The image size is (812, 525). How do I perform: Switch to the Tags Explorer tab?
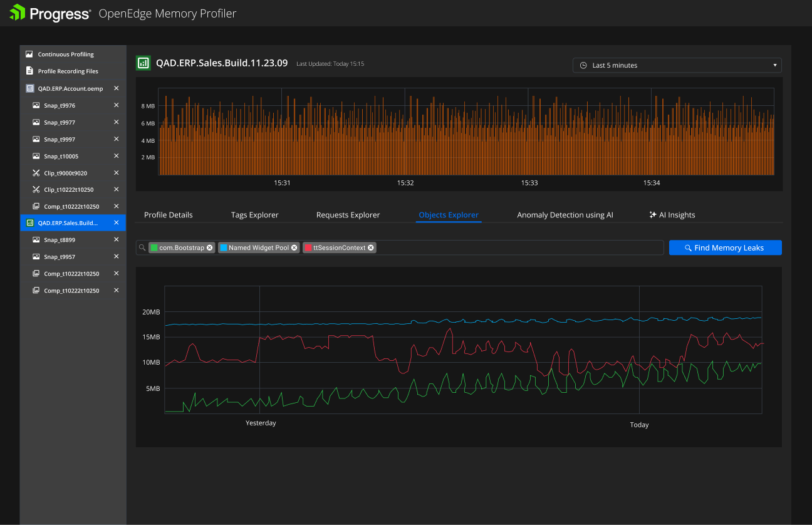pyautogui.click(x=255, y=215)
